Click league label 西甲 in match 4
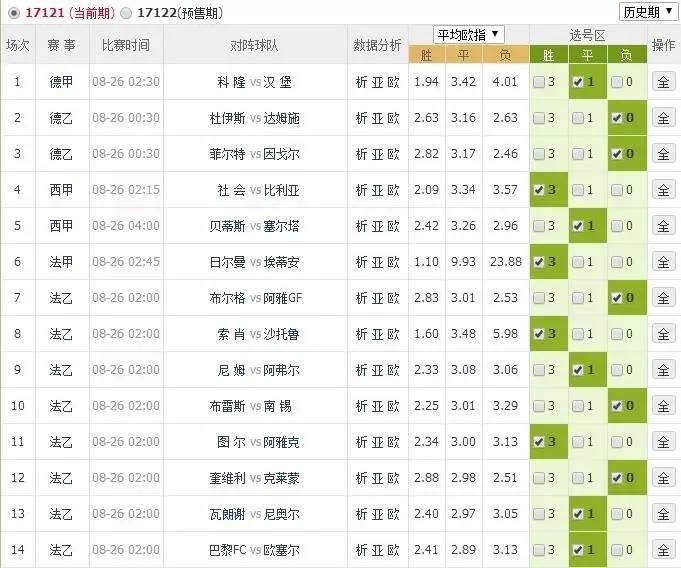This screenshot has width=681, height=568. coord(61,190)
